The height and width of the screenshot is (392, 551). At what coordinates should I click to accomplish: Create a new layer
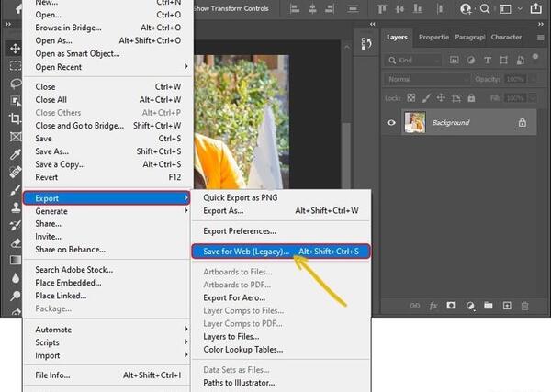[x=507, y=306]
